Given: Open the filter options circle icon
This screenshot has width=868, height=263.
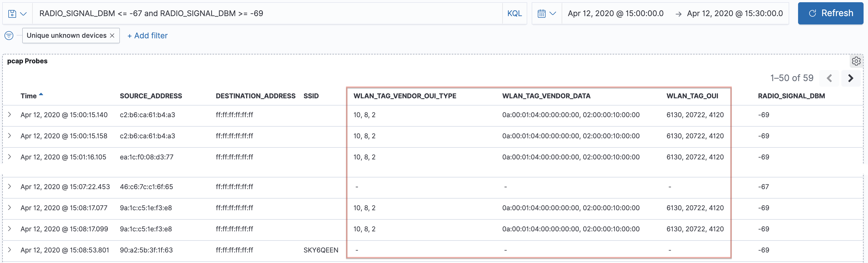Looking at the screenshot, I should (9, 35).
